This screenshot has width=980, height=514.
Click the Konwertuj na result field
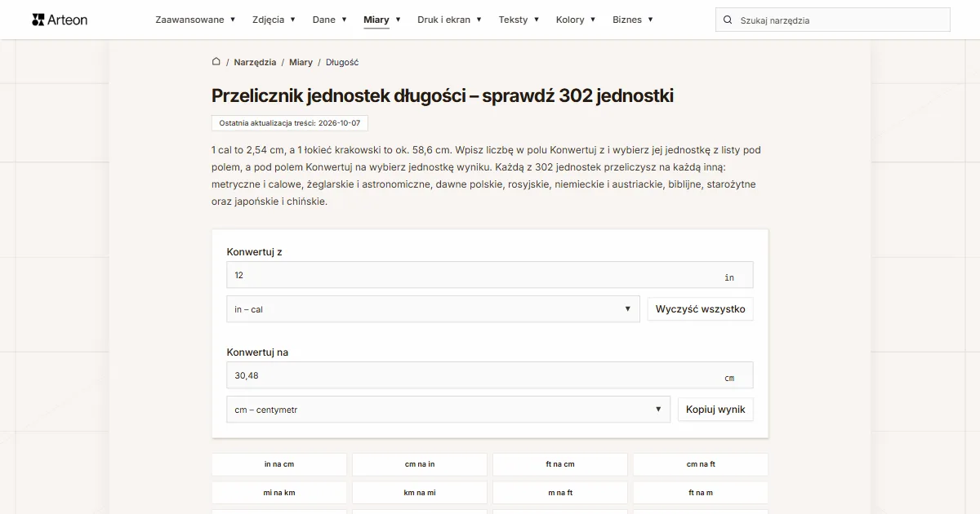[490, 375]
